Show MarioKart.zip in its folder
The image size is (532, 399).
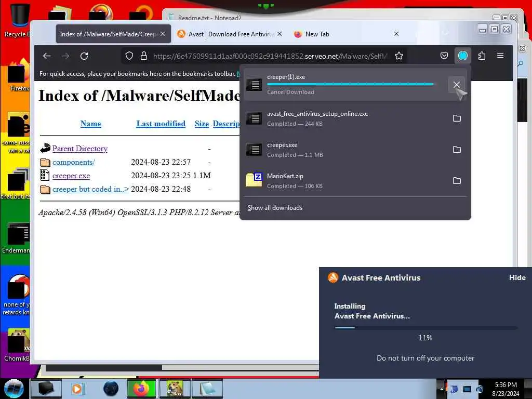coord(457,181)
